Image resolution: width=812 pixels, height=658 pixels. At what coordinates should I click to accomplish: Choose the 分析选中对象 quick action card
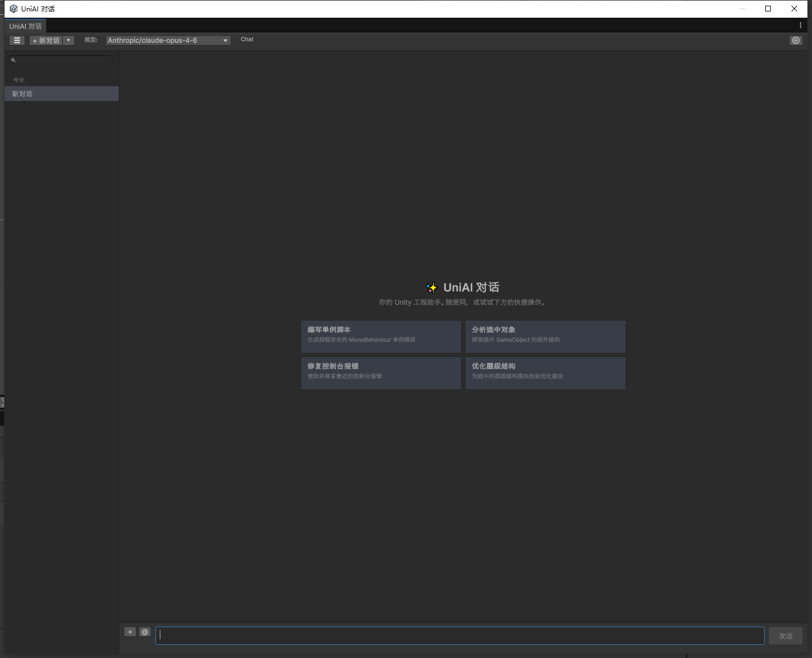point(546,337)
